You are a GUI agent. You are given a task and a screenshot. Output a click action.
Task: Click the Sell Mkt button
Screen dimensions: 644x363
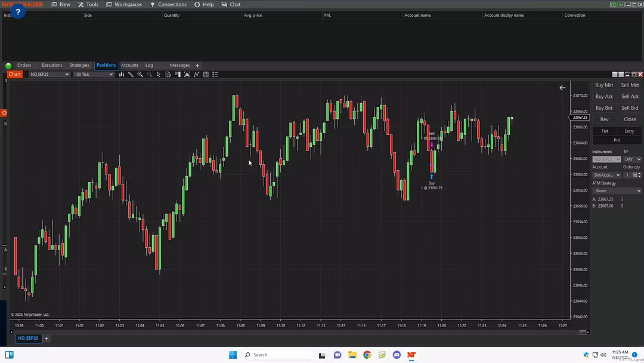630,85
